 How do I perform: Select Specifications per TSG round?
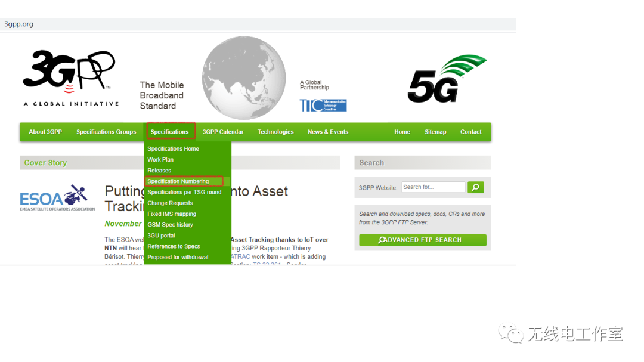pyautogui.click(x=184, y=192)
